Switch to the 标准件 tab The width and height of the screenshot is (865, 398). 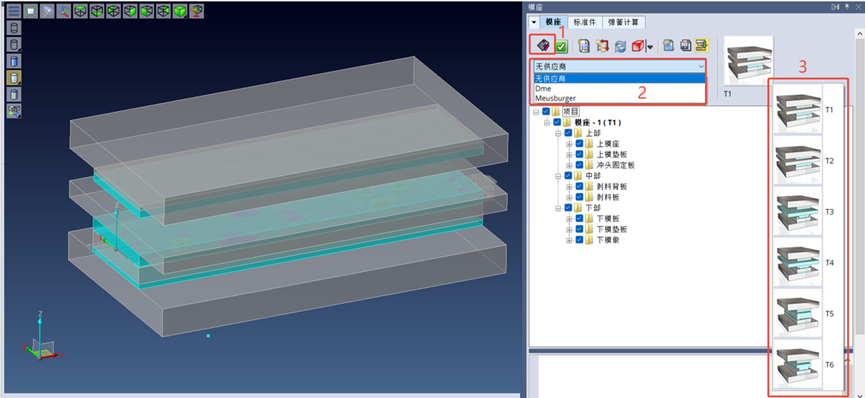pos(585,22)
